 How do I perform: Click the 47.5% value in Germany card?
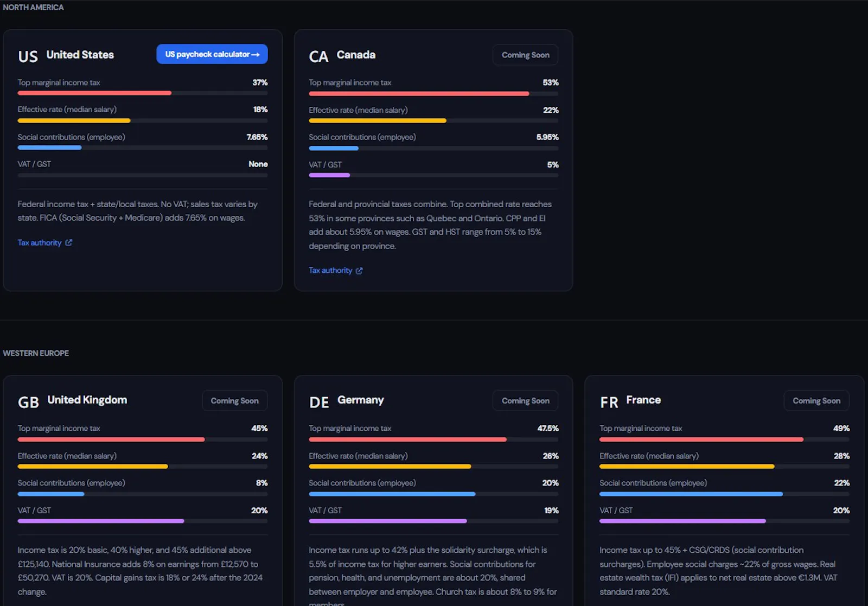coord(548,429)
